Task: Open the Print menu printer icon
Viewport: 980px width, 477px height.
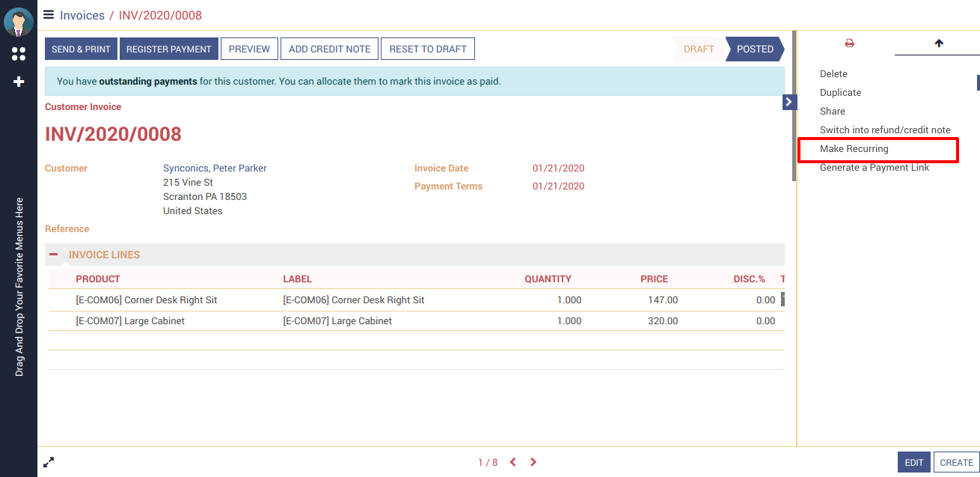Action: click(849, 43)
